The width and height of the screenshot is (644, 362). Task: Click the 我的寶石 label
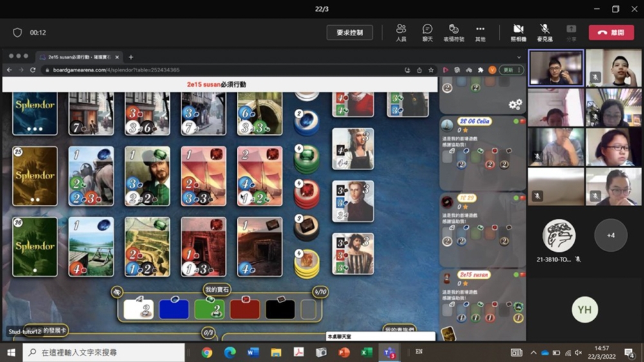point(217,290)
